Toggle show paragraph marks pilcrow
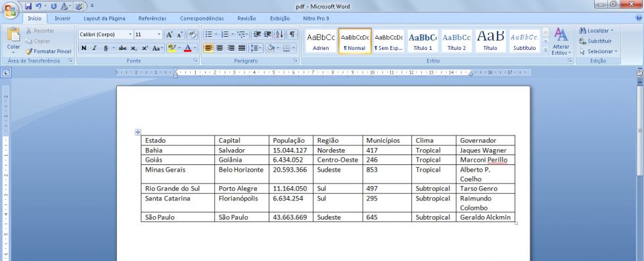The image size is (644, 261). coord(292,35)
